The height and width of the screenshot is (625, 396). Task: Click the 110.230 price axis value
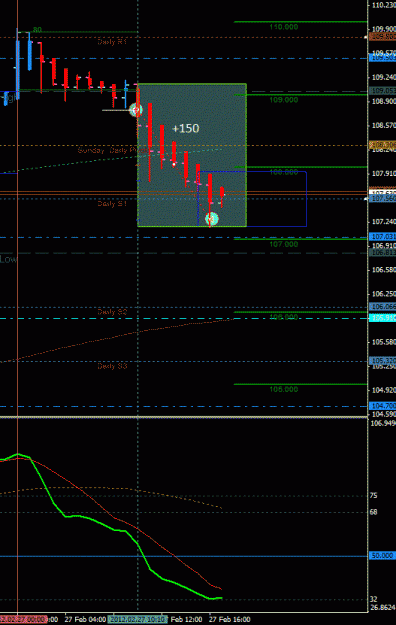384,5
